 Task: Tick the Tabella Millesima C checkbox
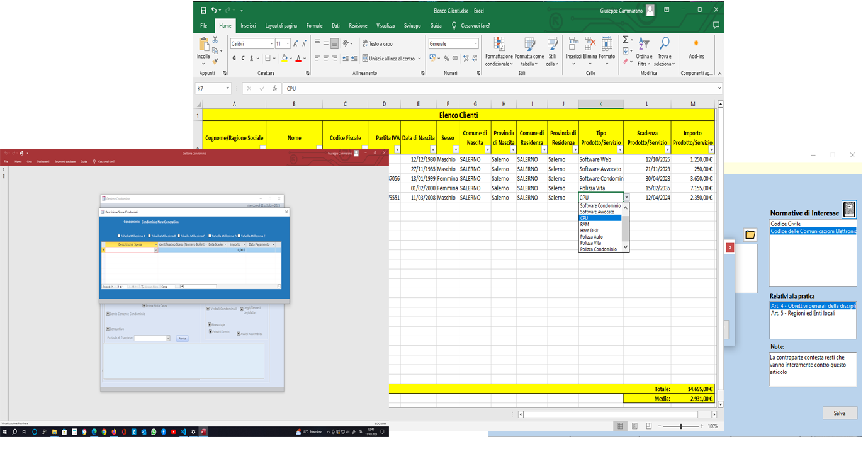[179, 236]
